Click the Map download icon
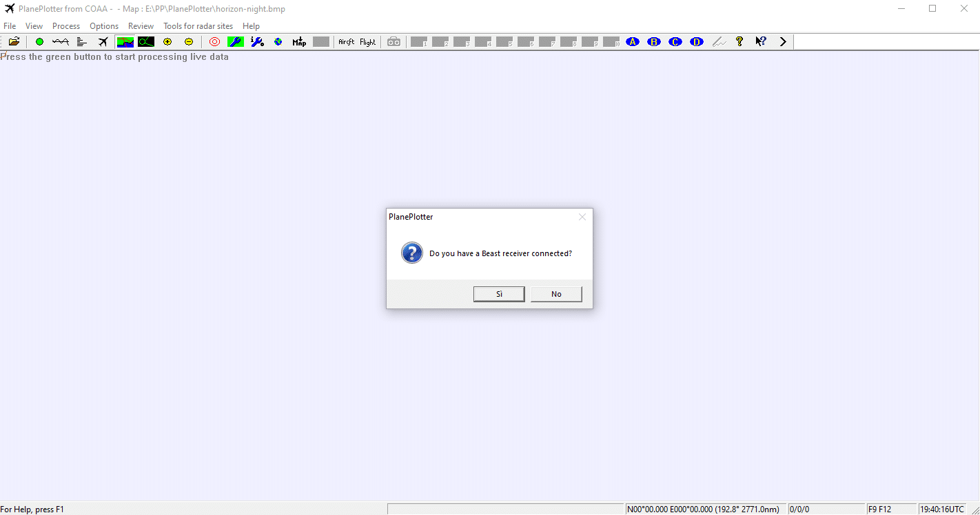980x515 pixels. pos(300,42)
